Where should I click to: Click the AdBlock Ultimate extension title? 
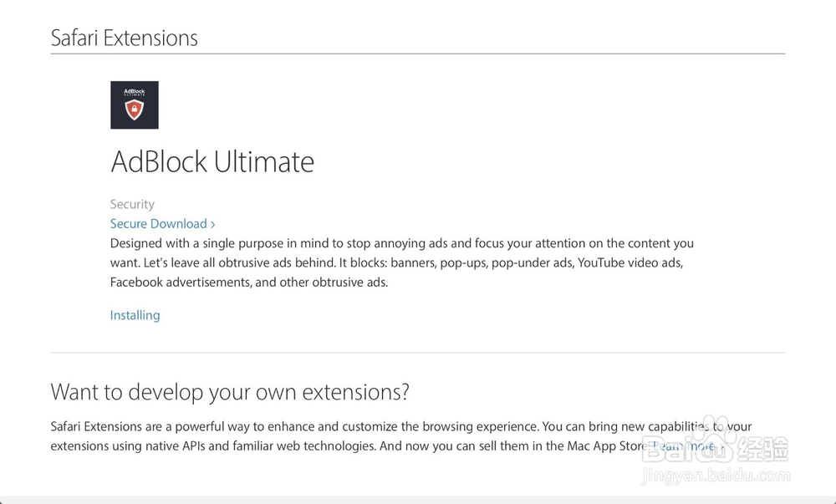[x=212, y=162]
